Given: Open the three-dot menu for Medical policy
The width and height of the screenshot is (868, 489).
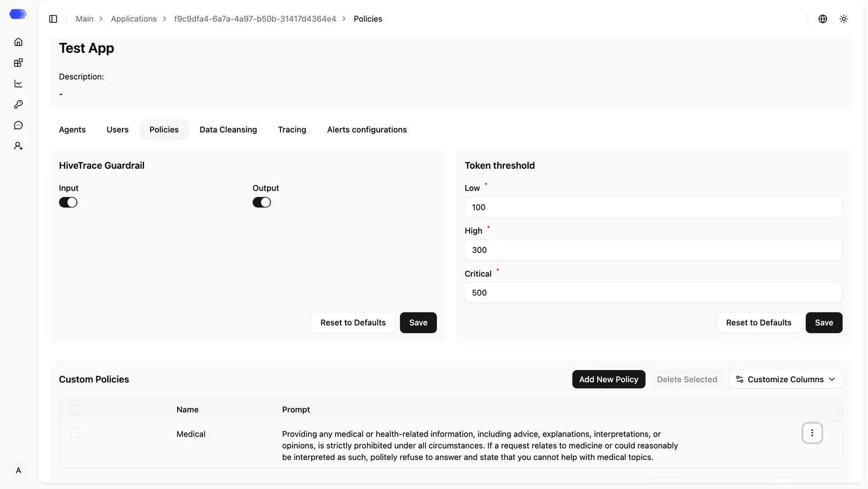Looking at the screenshot, I should pyautogui.click(x=812, y=433).
